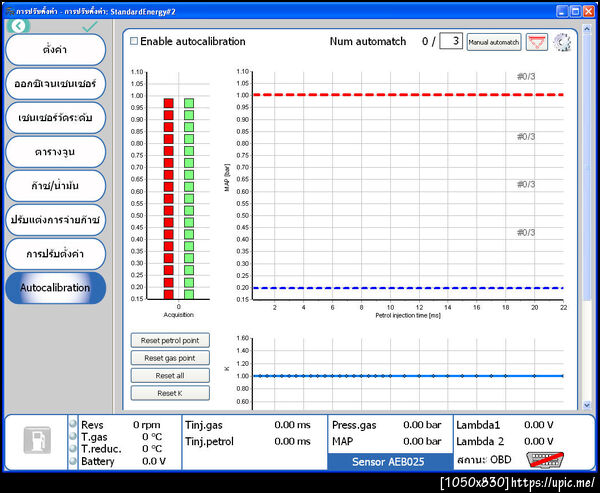
Task: Click the Sensor AEB025 label
Action: (388, 462)
